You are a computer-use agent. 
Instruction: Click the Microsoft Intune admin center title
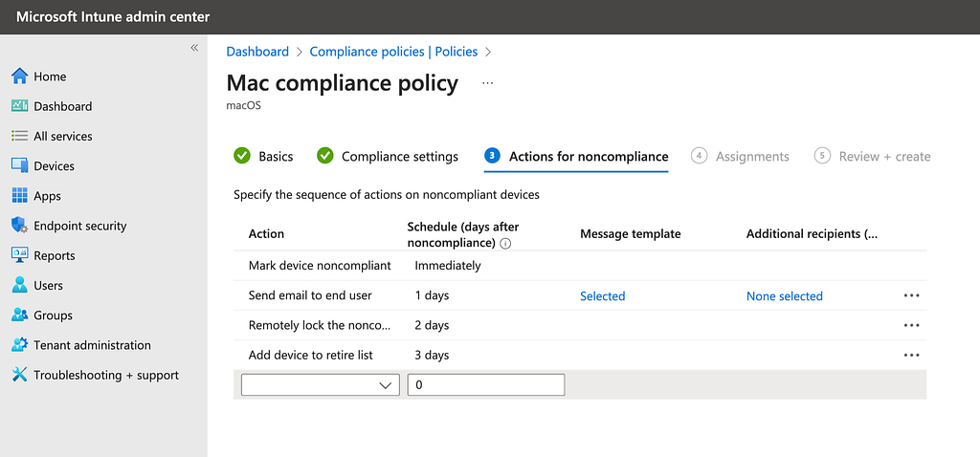point(113,17)
